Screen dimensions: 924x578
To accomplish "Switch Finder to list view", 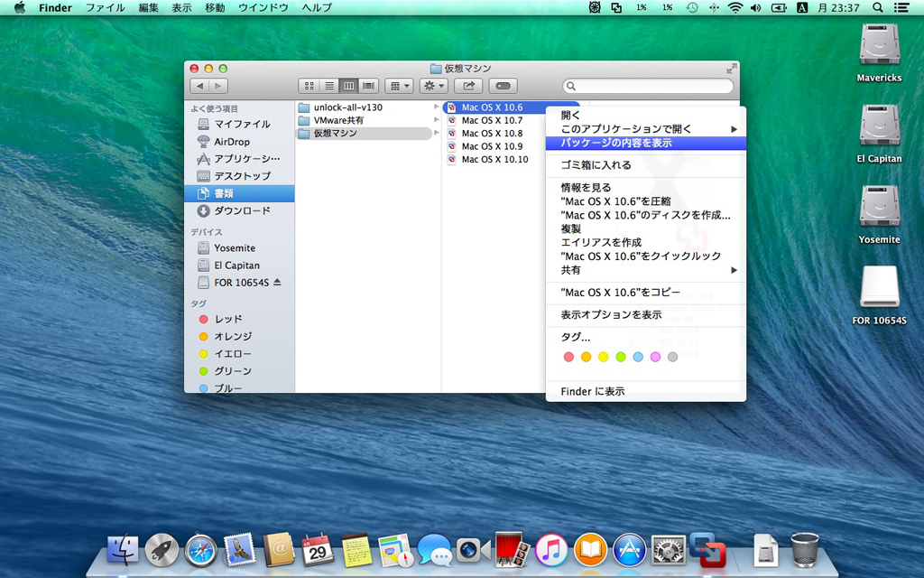I will [x=328, y=86].
